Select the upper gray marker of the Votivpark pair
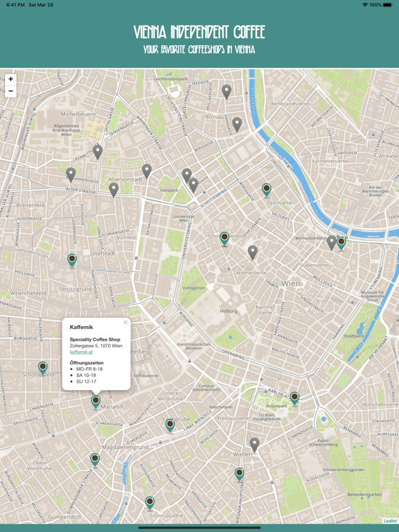The height and width of the screenshot is (532, 399). 186,175
